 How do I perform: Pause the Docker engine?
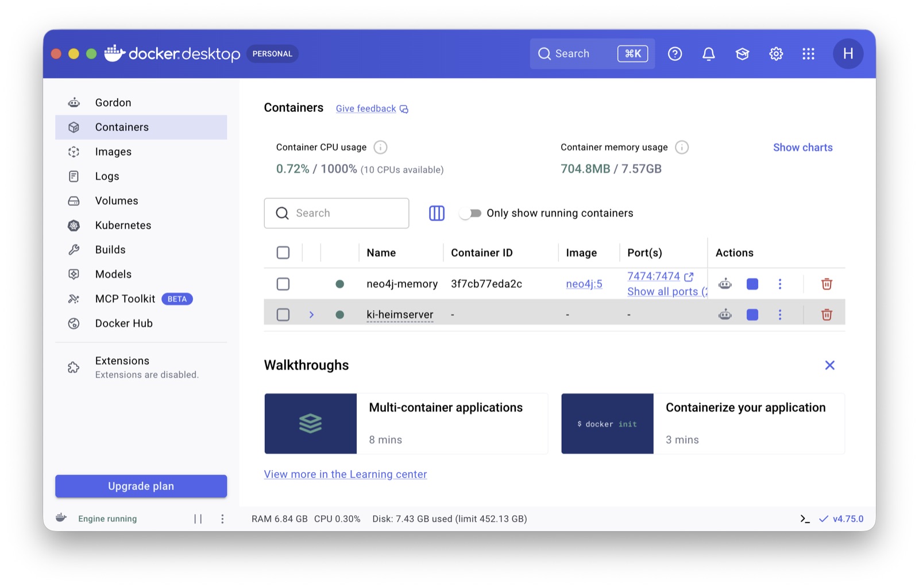tap(198, 519)
